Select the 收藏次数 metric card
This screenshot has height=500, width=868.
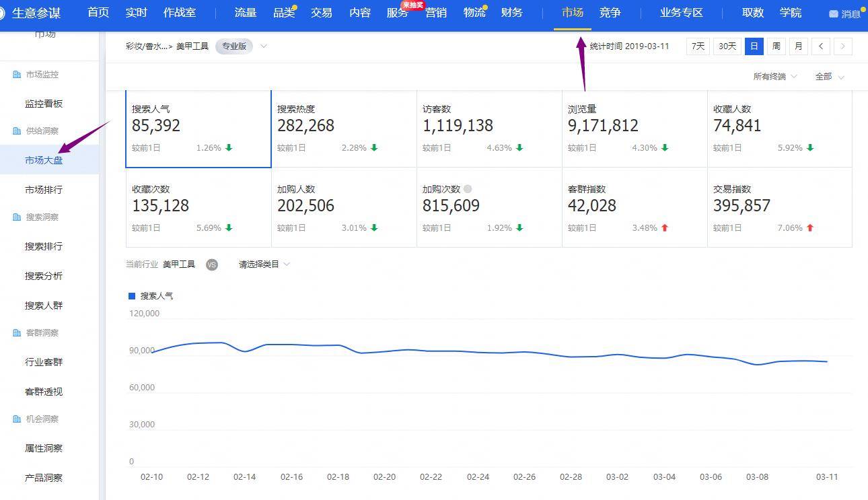(198, 207)
